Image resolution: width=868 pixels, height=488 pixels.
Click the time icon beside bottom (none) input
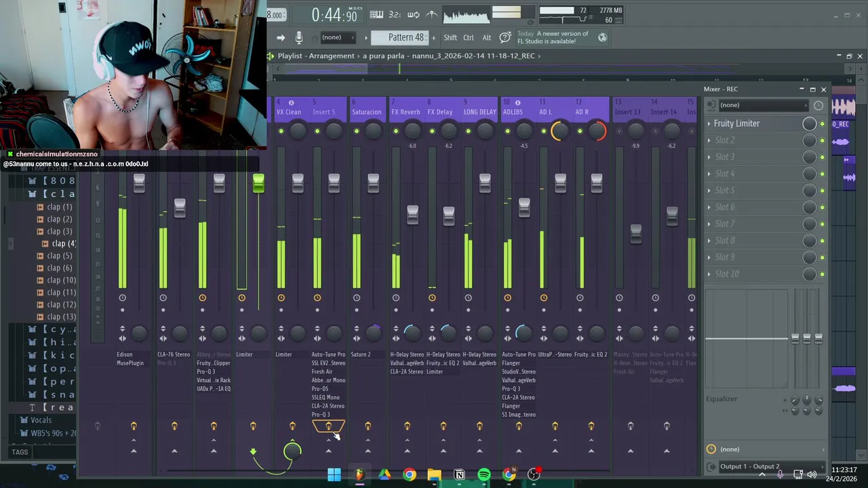pos(711,449)
